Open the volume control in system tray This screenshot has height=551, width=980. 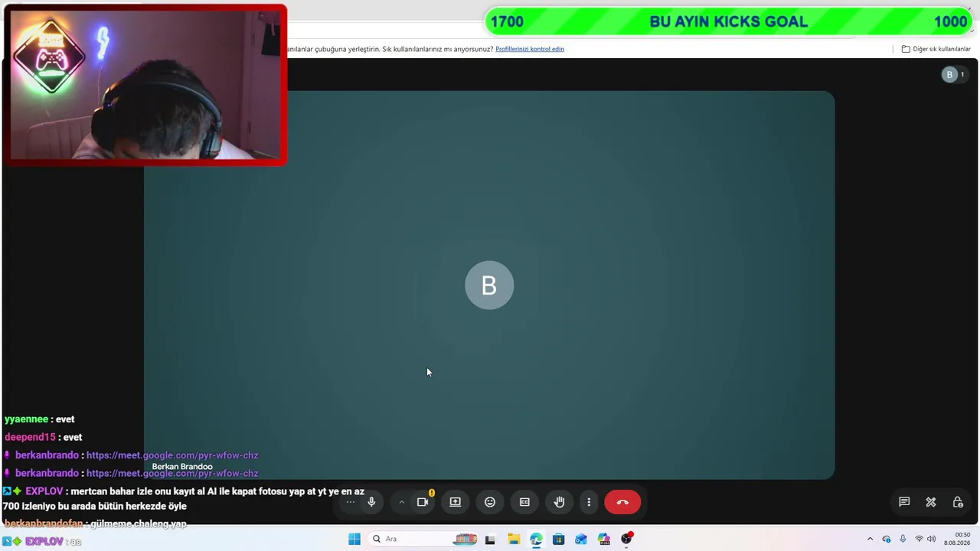pyautogui.click(x=932, y=539)
